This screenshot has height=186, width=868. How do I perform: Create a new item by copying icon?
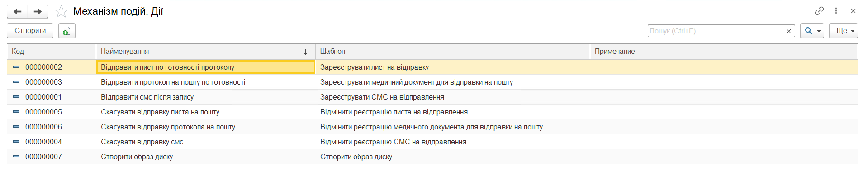[x=66, y=31]
